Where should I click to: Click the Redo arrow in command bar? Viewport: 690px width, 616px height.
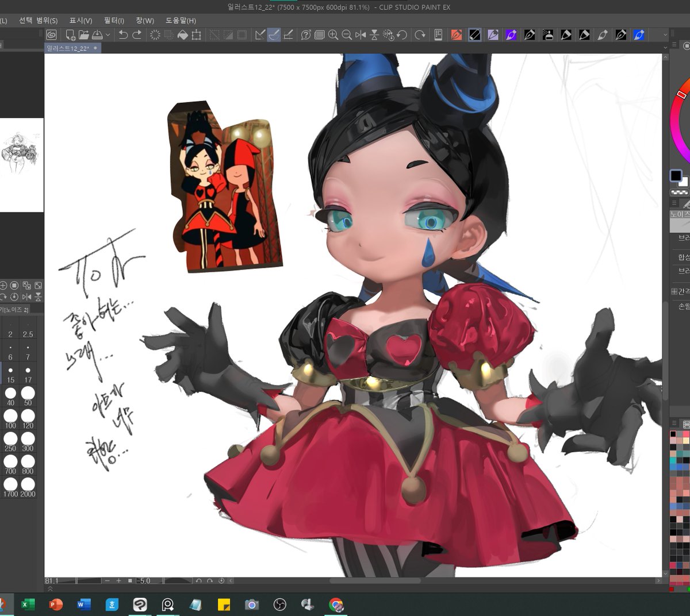(137, 35)
